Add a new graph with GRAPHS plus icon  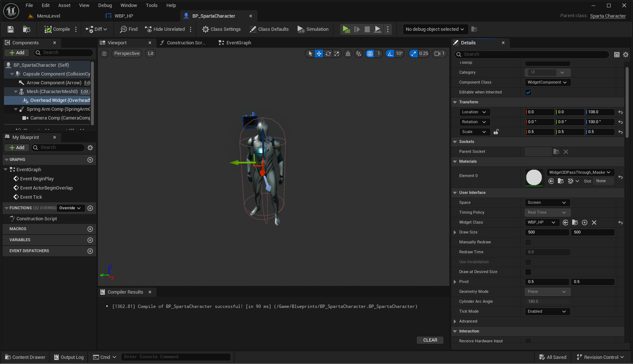[90, 160]
